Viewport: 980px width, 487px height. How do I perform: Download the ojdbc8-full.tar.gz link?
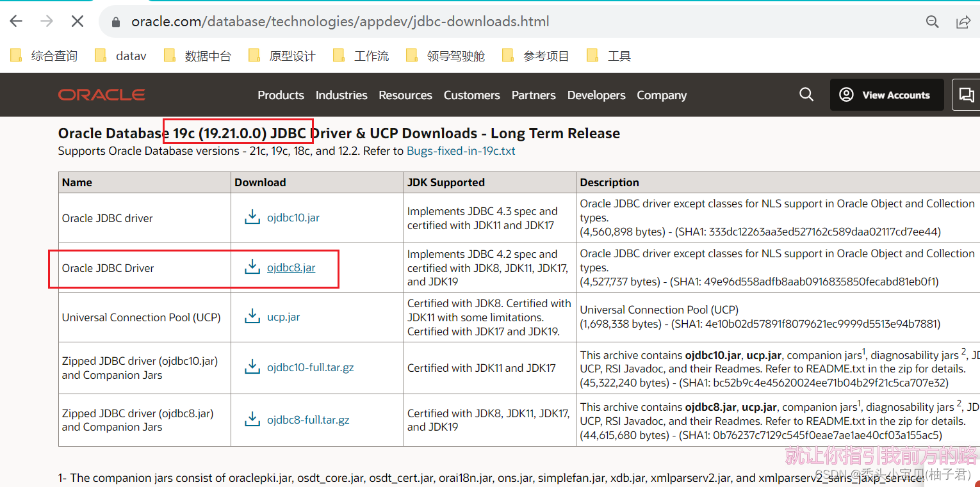click(x=308, y=420)
